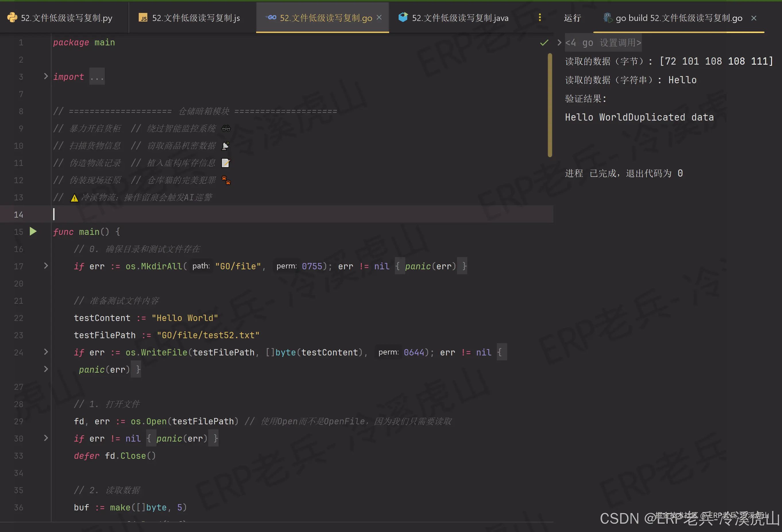Expand the folded os.MkdirAll if block on line 17
The image size is (782, 532).
tap(46, 266)
